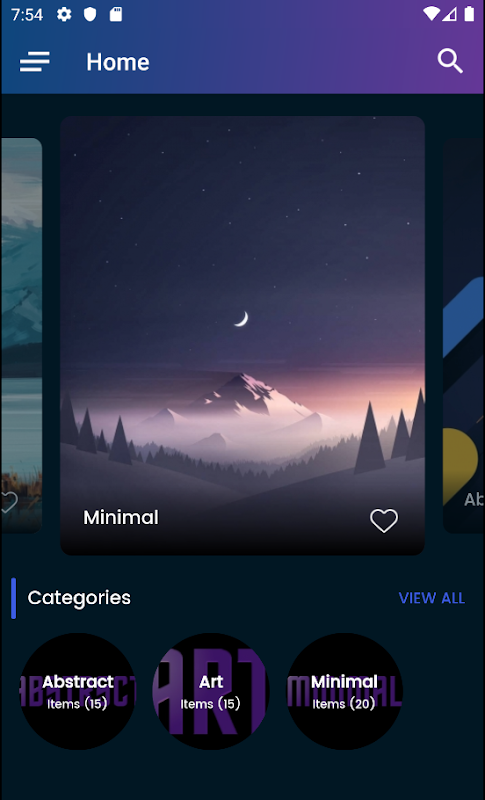The height and width of the screenshot is (800, 485).
Task: Tap the search magnifier icon
Action: [x=450, y=62]
